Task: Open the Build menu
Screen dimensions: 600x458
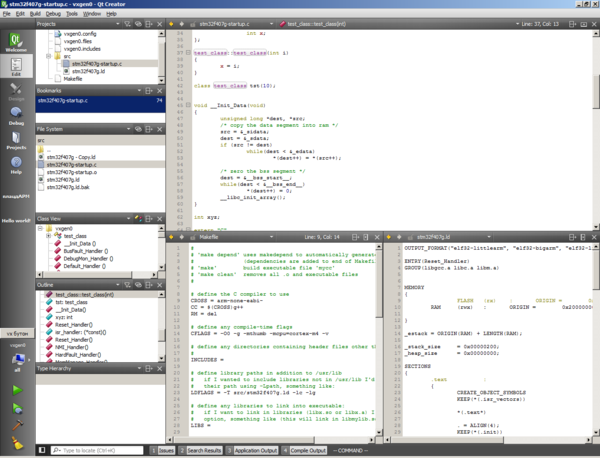Action: [35, 14]
